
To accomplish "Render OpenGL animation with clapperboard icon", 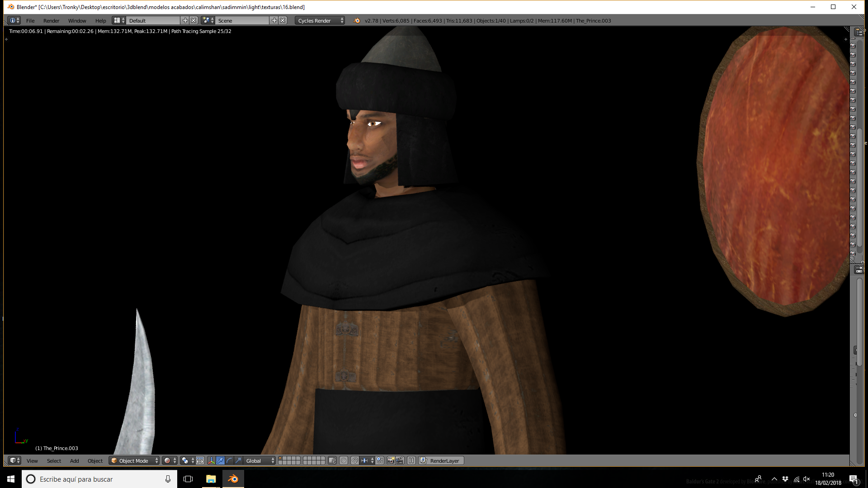I will click(x=400, y=460).
